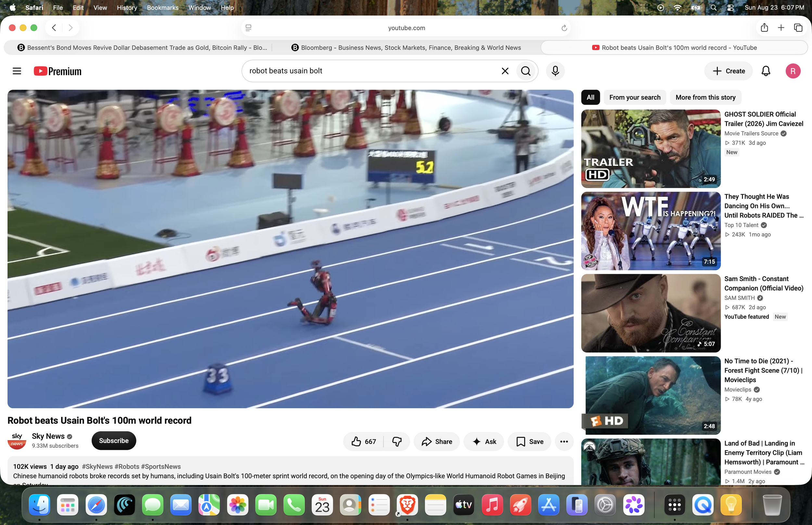Click the #SkyNews hashtag

coord(97,467)
